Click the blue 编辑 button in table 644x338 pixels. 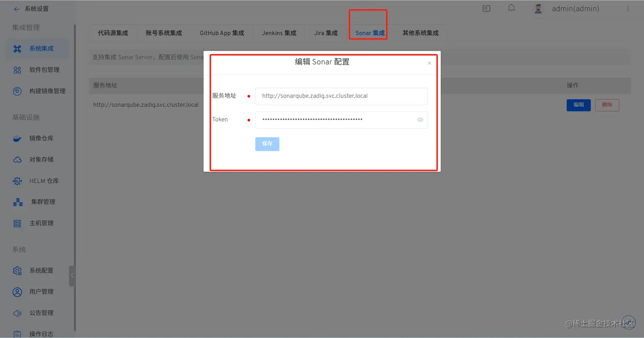tap(578, 105)
